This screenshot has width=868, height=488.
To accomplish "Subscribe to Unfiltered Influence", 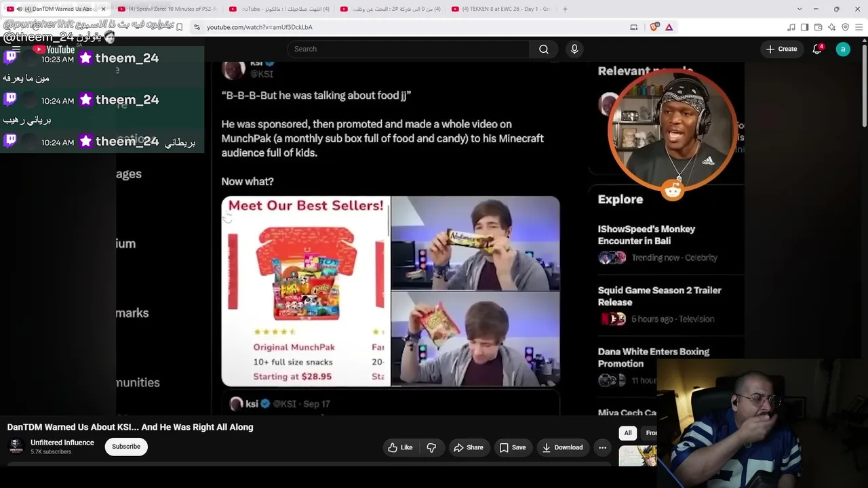I will pos(126,447).
